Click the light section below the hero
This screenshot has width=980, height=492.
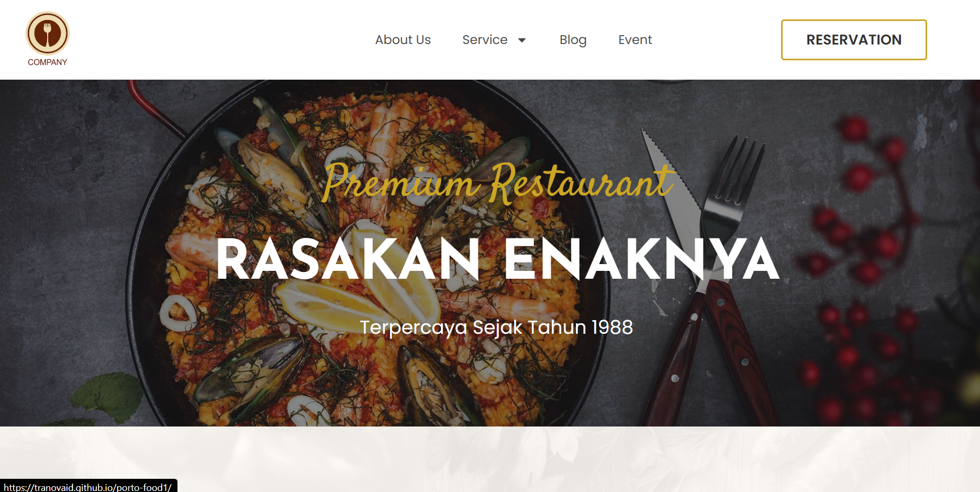(490, 459)
